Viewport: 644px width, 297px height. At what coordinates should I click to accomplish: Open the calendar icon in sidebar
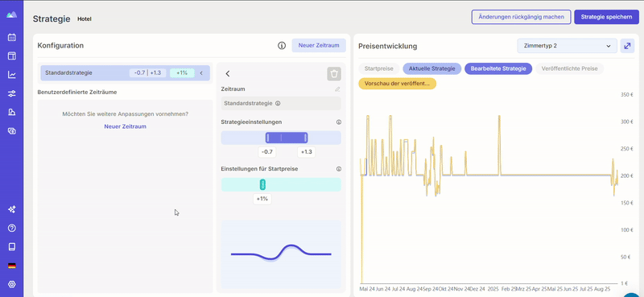coord(12,37)
